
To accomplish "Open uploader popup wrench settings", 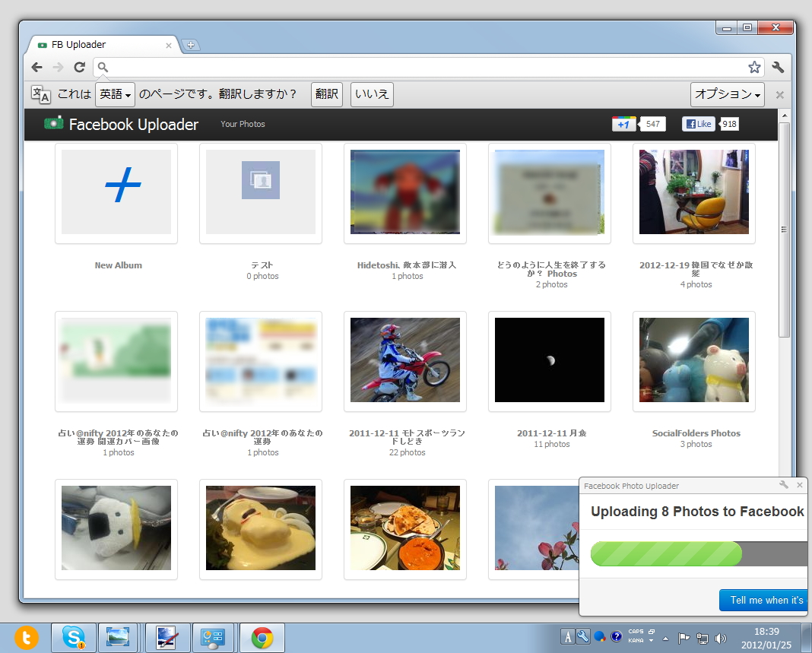I will 784,485.
